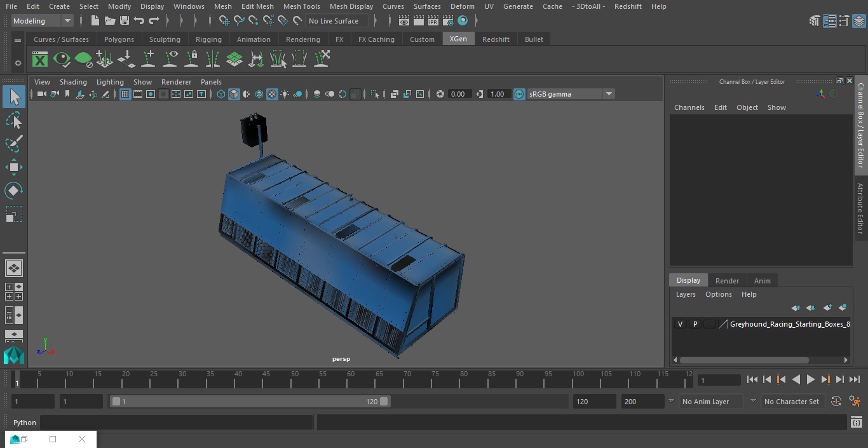Open animation preferences running-man icon
The image size is (868, 448).
[x=855, y=402]
